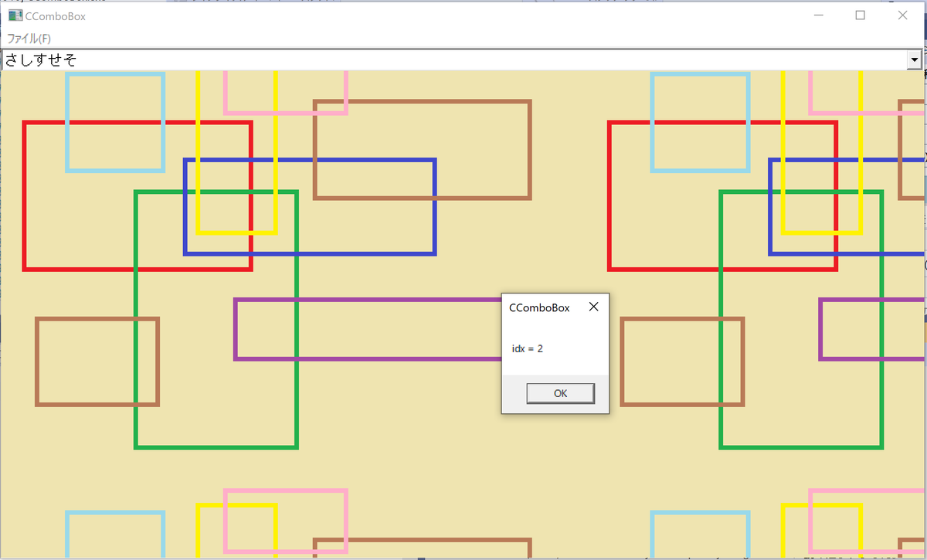Close the idx = 2 message dialog
The image size is (927, 560).
tap(593, 307)
